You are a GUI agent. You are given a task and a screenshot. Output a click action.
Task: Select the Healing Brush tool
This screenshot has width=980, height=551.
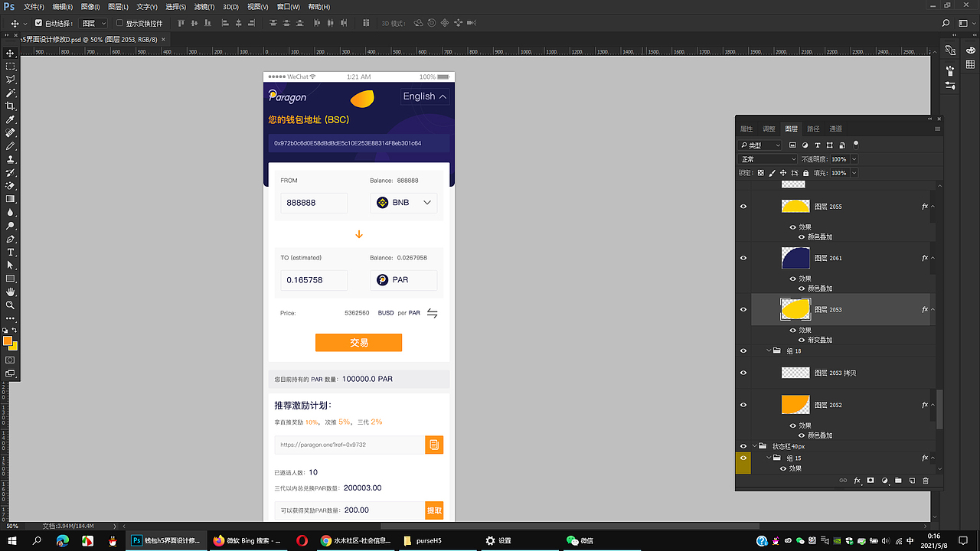point(11,133)
